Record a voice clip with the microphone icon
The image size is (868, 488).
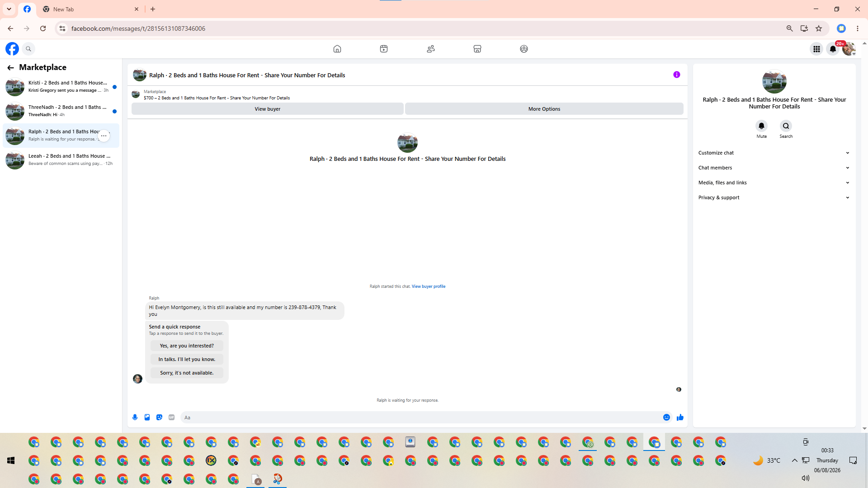pyautogui.click(x=135, y=418)
